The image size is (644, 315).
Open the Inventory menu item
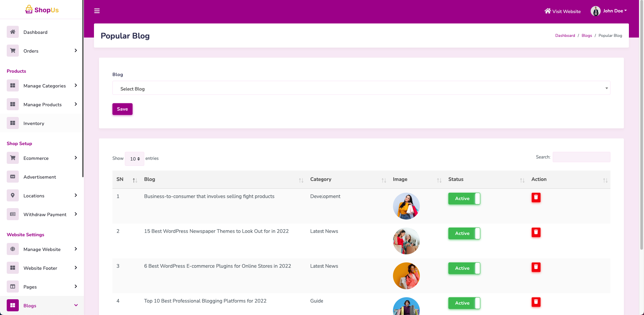[34, 123]
